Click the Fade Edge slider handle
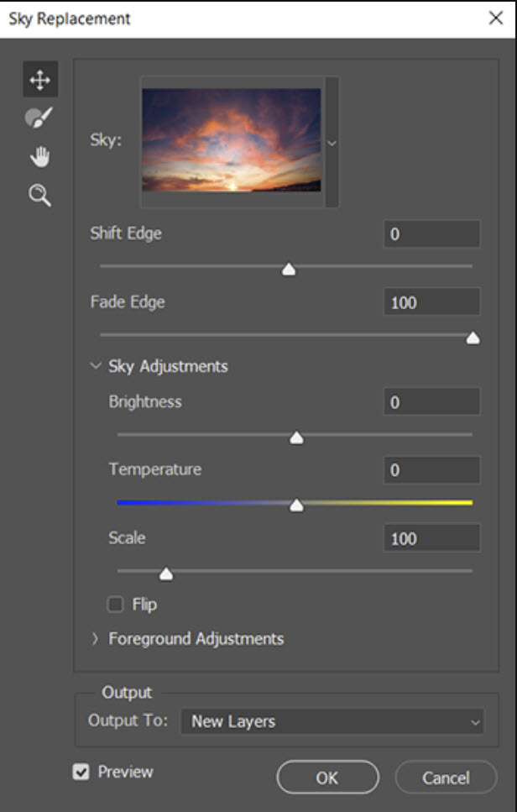This screenshot has height=812, width=517. click(473, 338)
